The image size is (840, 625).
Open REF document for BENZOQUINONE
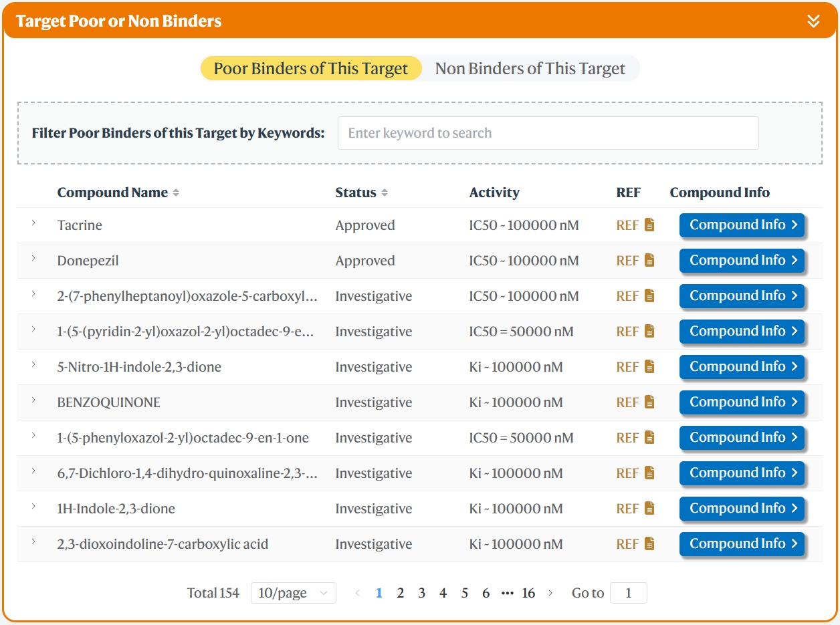(x=635, y=402)
